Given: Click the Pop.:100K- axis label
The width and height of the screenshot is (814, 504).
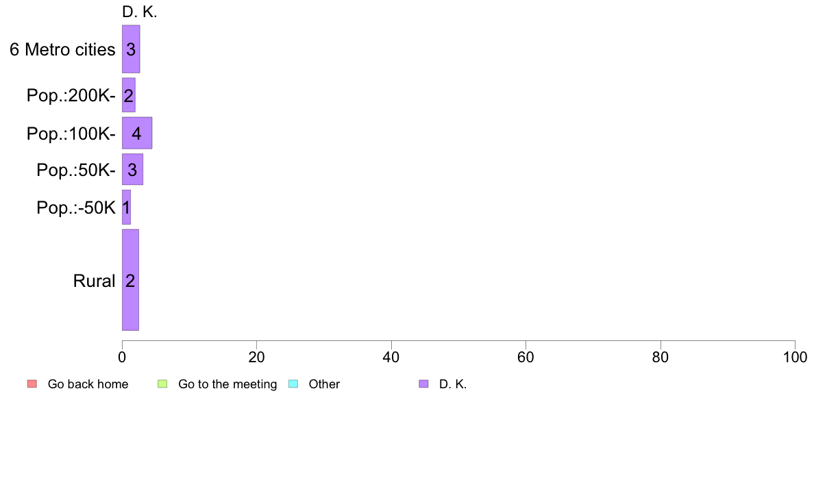Looking at the screenshot, I should click(71, 134).
